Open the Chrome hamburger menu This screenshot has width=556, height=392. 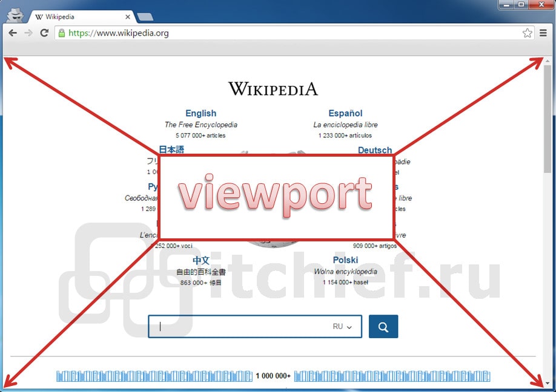point(544,33)
